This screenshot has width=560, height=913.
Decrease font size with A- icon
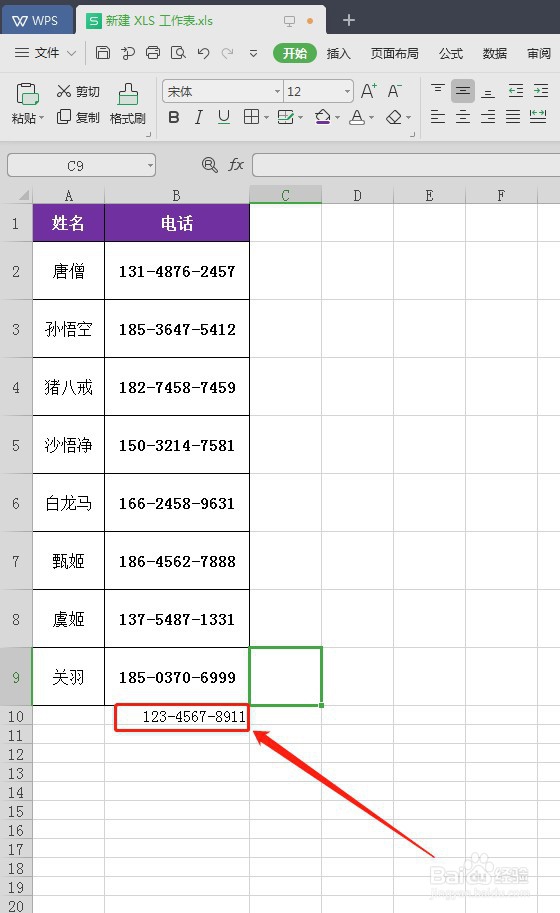pos(394,91)
